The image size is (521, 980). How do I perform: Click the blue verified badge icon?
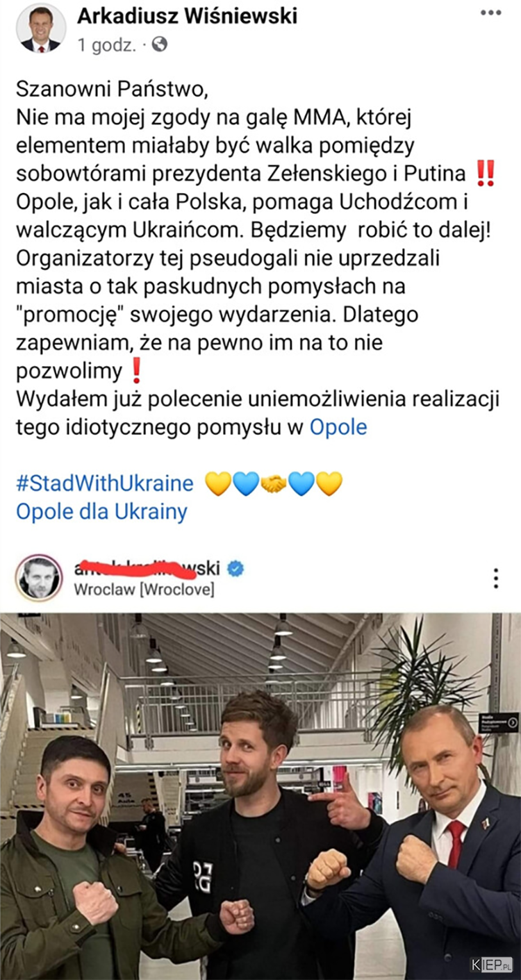pos(235,570)
